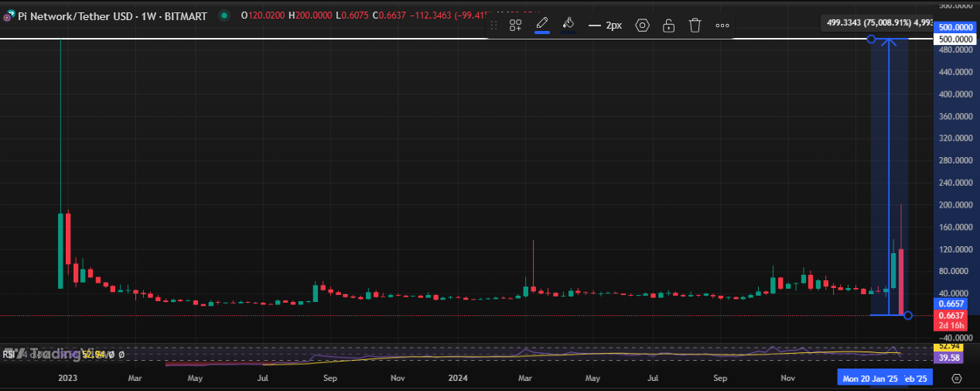Click the red 0.6637 current price label
The width and height of the screenshot is (980, 391).
(951, 315)
